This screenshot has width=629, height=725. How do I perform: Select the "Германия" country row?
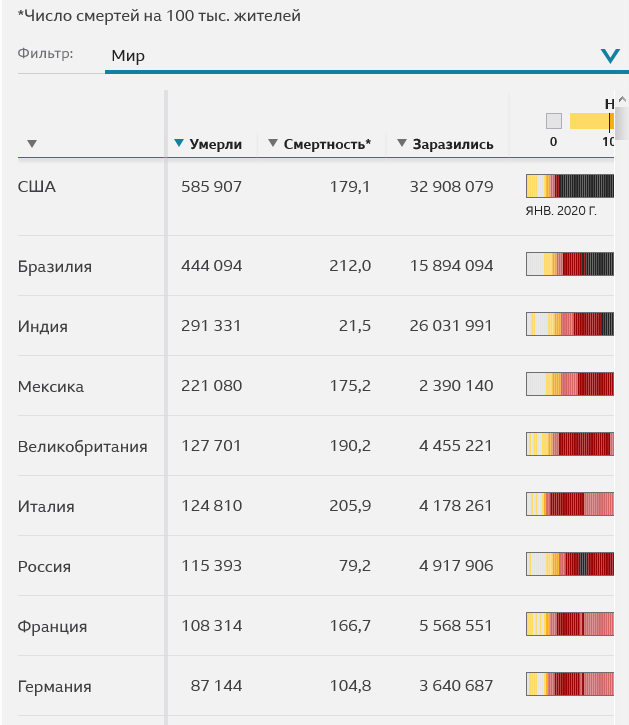[55, 686]
